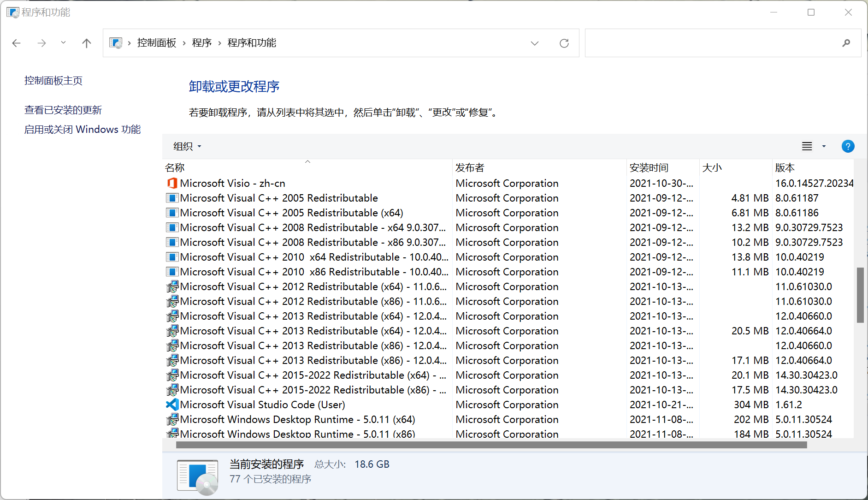Click icon of Desktop Runtime 5.0.11 (x64)

(x=172, y=419)
